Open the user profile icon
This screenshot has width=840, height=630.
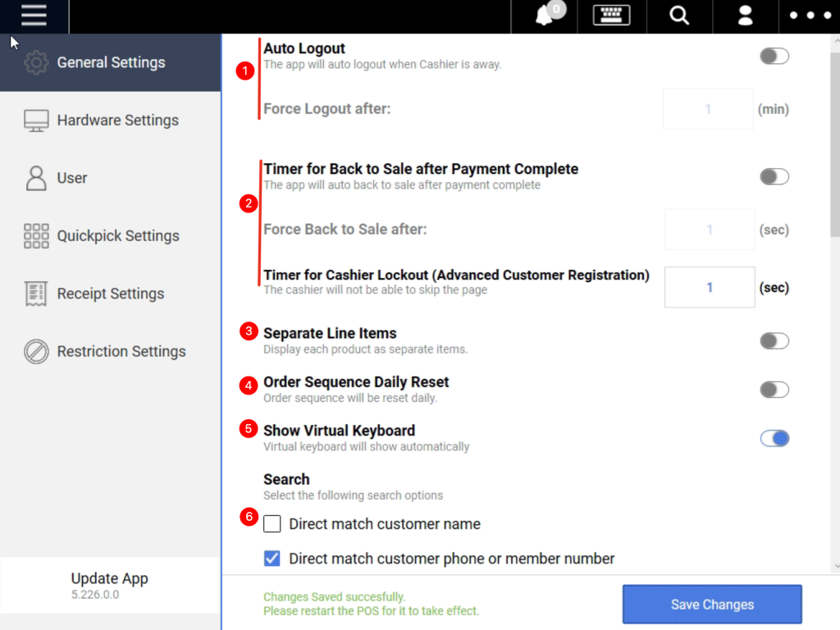tap(746, 16)
